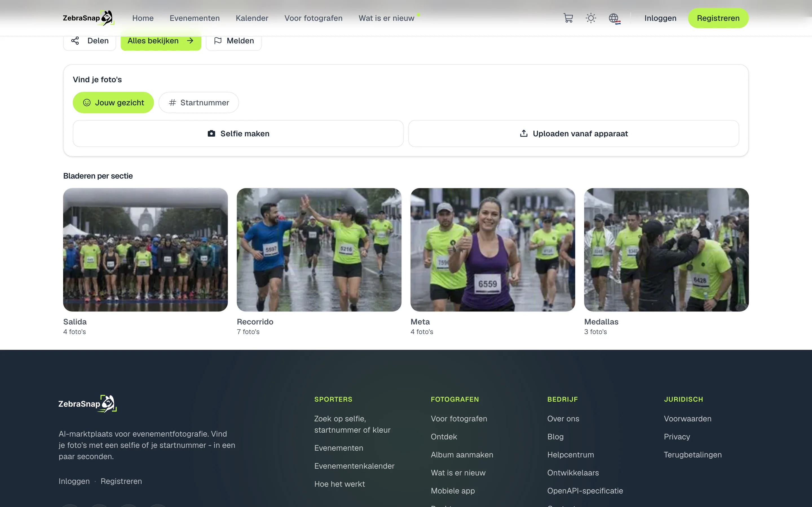Click the Selfie maken camera button

tap(238, 134)
